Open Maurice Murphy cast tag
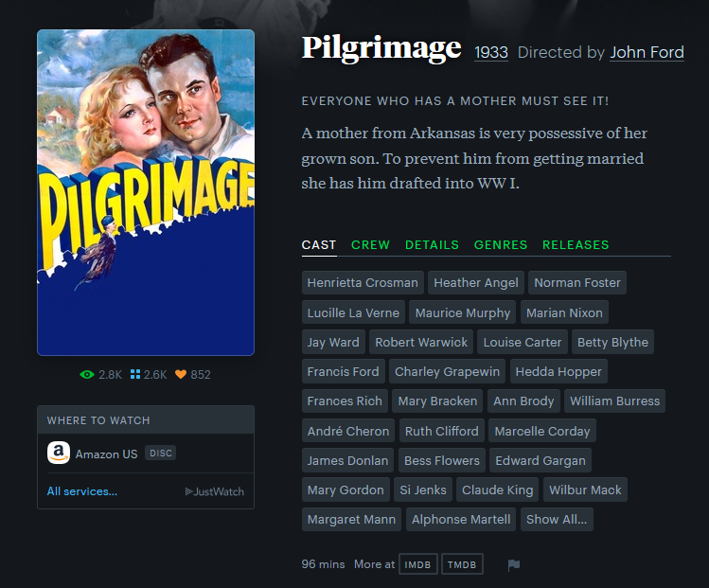This screenshot has width=709, height=588. click(x=463, y=312)
